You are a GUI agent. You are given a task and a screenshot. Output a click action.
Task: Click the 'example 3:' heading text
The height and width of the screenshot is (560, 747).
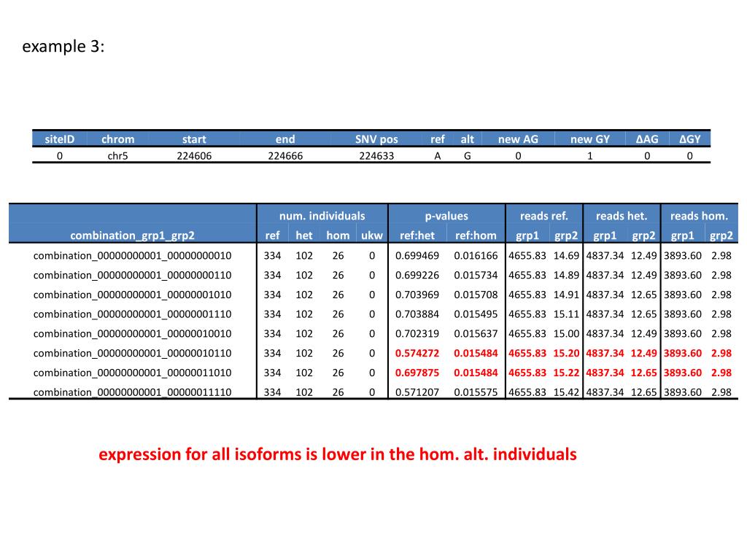[x=63, y=47]
